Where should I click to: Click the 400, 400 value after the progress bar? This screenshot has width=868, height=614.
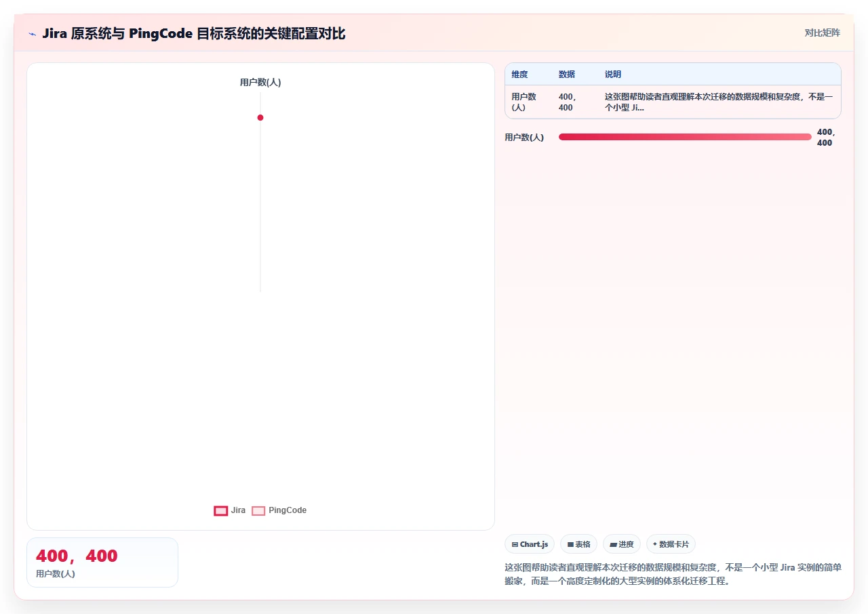[826, 138]
